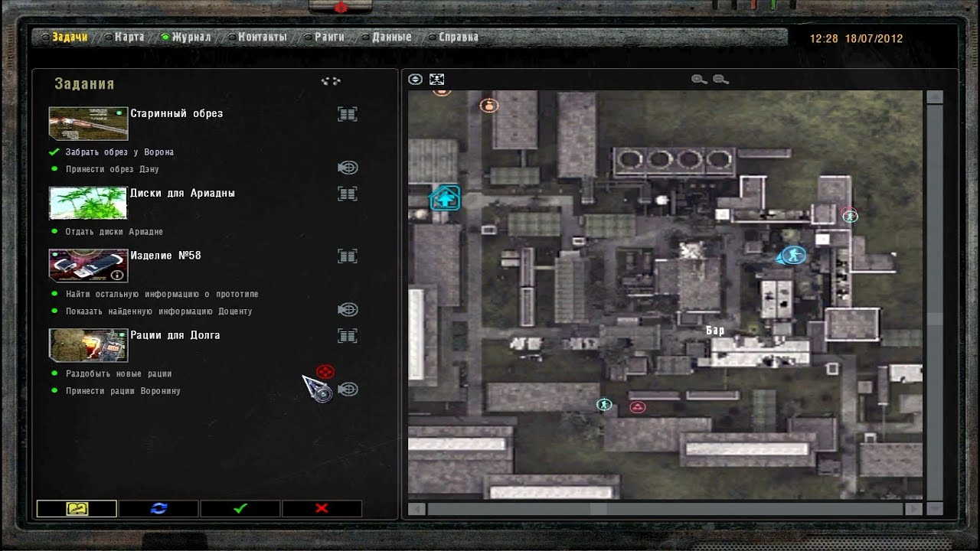Click the map horizontal scrollbar right arrow
The image size is (980, 551).
pyautogui.click(x=913, y=509)
